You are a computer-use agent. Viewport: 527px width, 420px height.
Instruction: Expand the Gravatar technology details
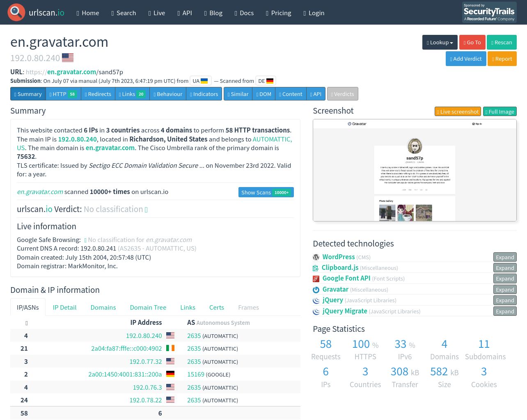click(505, 290)
